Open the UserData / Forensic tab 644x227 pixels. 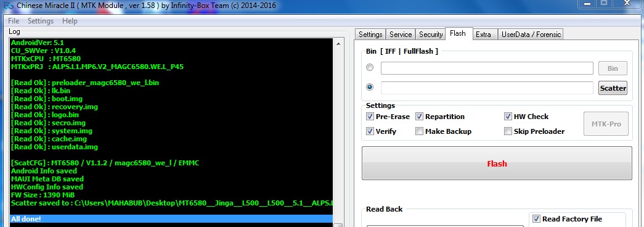[531, 35]
